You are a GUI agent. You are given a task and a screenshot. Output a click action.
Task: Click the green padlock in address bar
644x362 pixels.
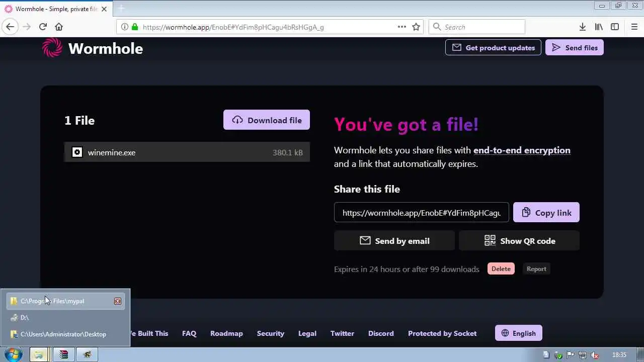134,27
